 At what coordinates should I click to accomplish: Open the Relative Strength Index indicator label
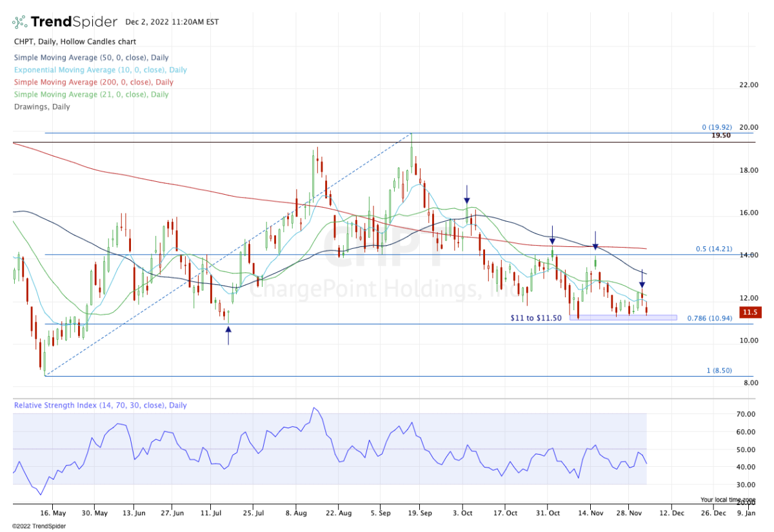100,406
